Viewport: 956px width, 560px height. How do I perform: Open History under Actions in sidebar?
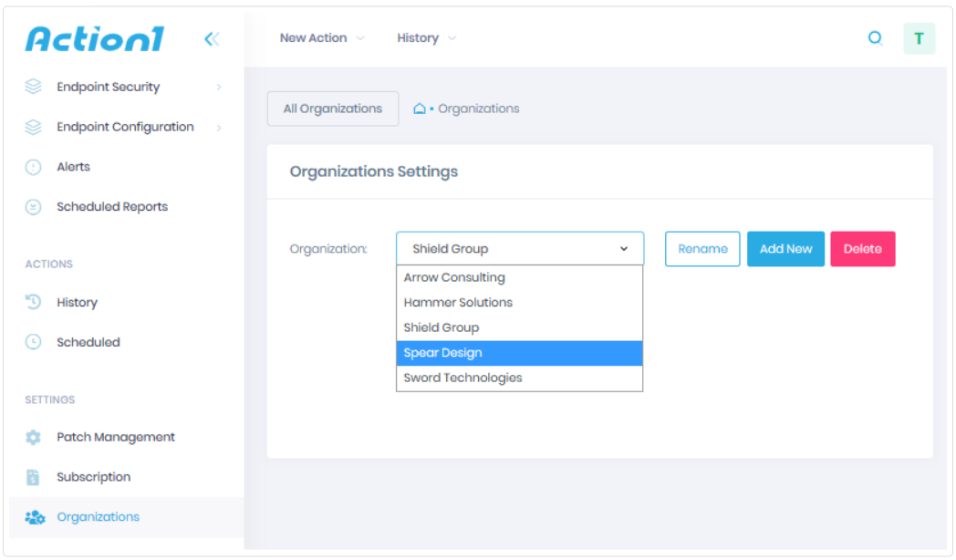(x=77, y=302)
